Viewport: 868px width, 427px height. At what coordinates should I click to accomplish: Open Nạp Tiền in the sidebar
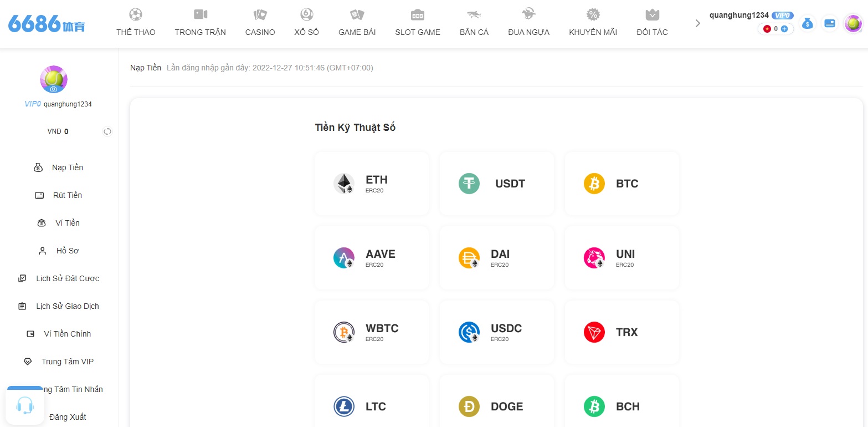tap(59, 167)
